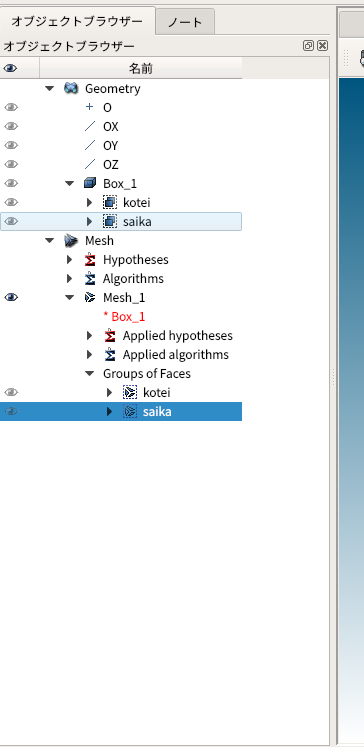Show Box_1 using its eye icon
Image resolution: width=364 pixels, height=747 pixels.
(x=10, y=183)
